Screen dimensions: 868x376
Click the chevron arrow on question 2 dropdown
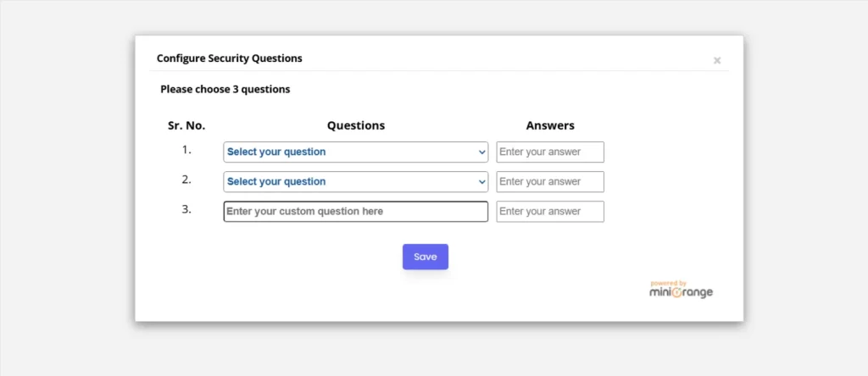point(481,182)
